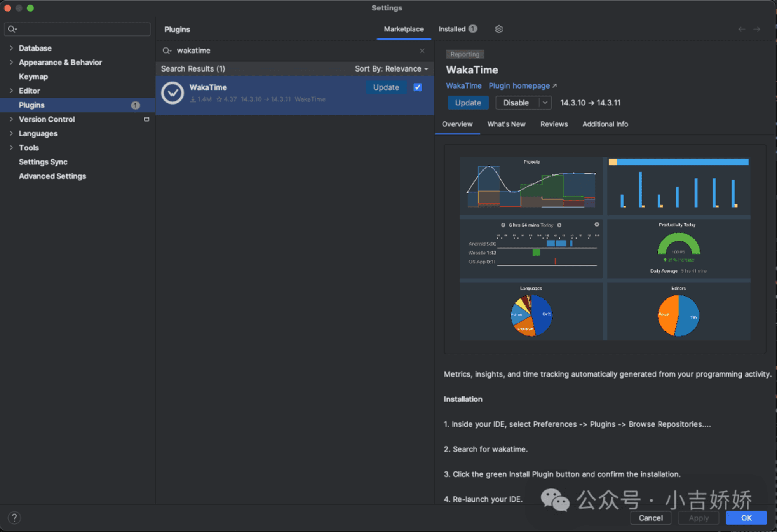Expand the Version Control node
Viewport: 777px width, 532px height.
pos(11,119)
